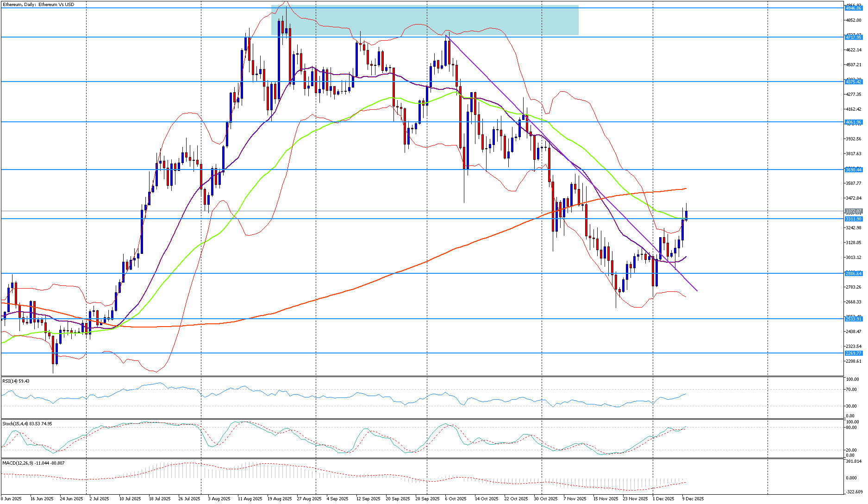
Task: Select the 3013.12 price axis value
Action: (x=854, y=258)
